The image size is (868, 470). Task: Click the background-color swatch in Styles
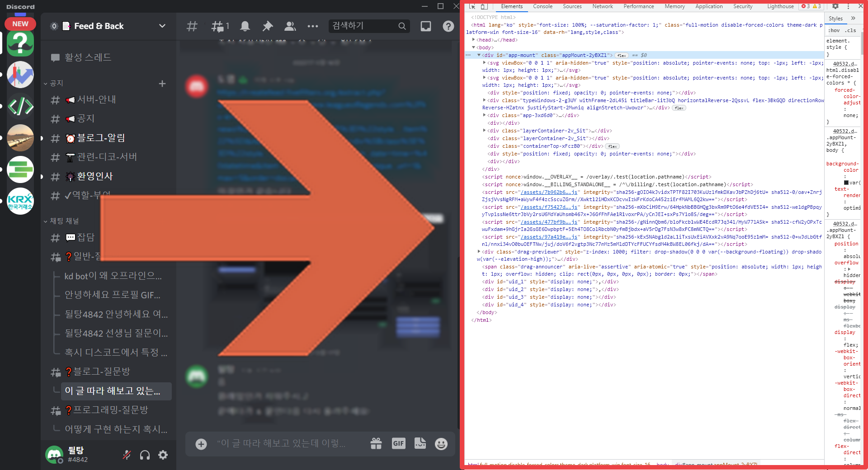pos(846,183)
